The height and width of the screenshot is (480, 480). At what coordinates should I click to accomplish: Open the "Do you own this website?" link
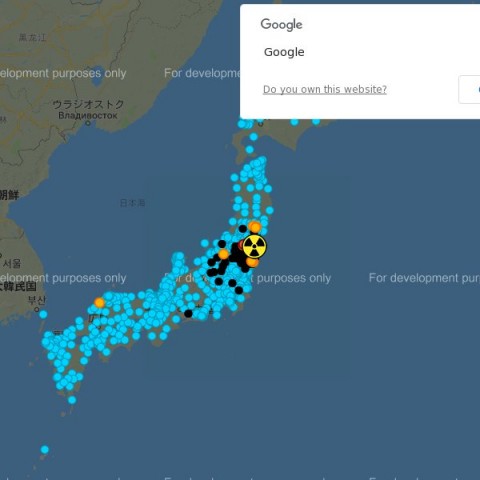325,89
